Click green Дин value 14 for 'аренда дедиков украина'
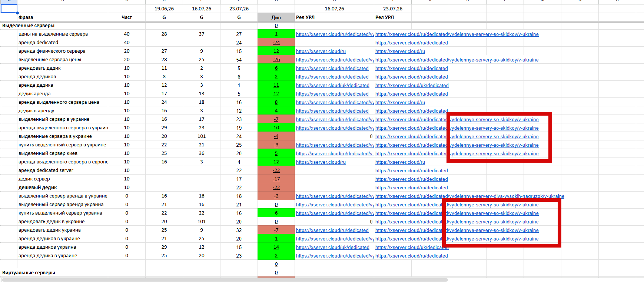 pos(276,247)
